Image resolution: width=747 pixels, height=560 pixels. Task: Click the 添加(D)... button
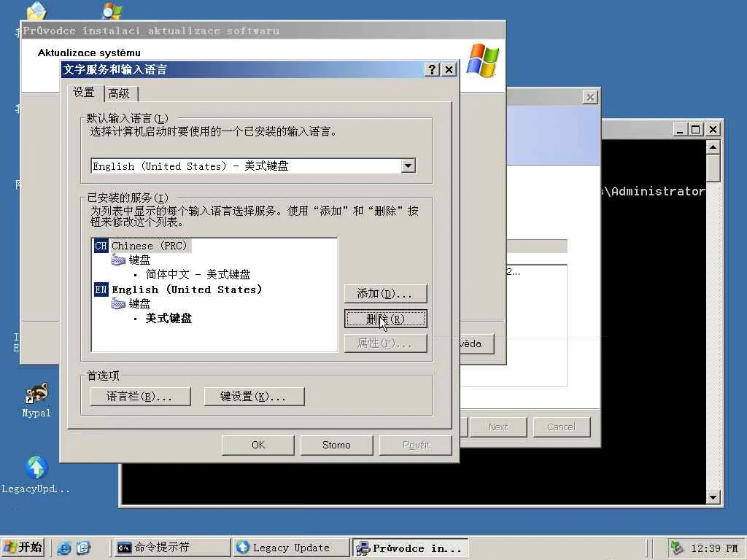click(385, 294)
